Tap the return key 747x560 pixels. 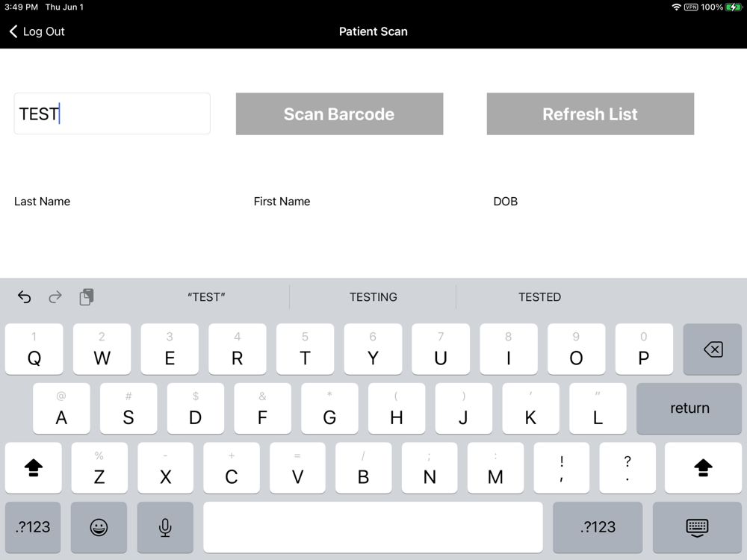click(689, 408)
